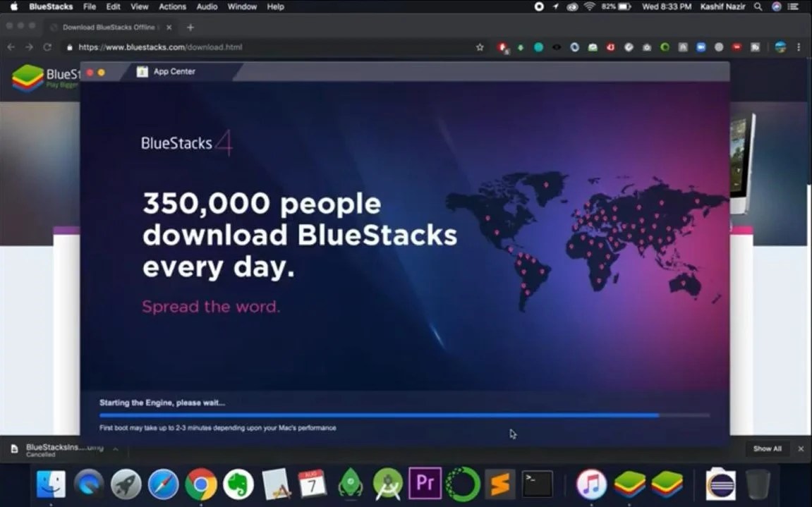Go forward in Chrome
812x507 pixels.
pos(29,47)
